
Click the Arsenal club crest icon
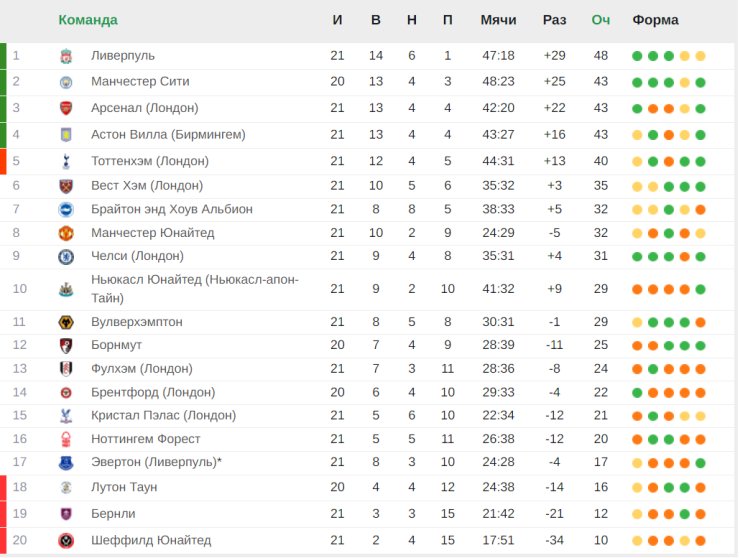click(x=66, y=108)
